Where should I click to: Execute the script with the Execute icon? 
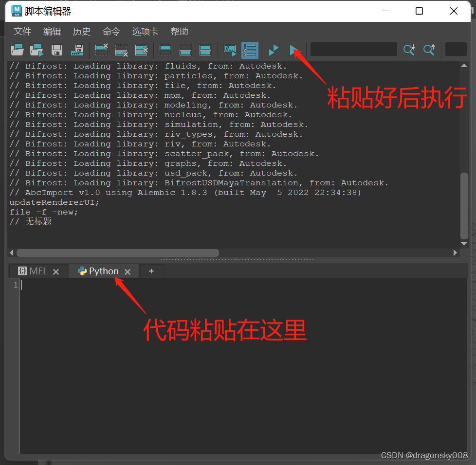click(x=273, y=50)
